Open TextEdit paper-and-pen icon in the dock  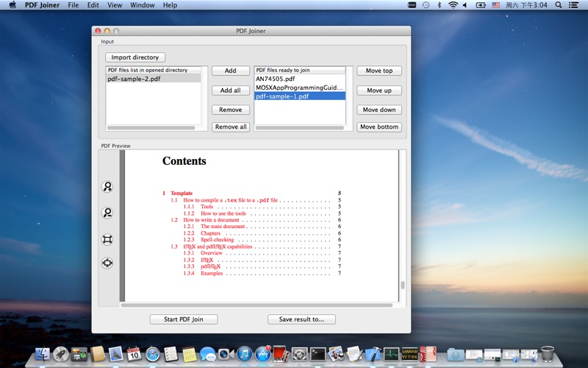(x=354, y=354)
